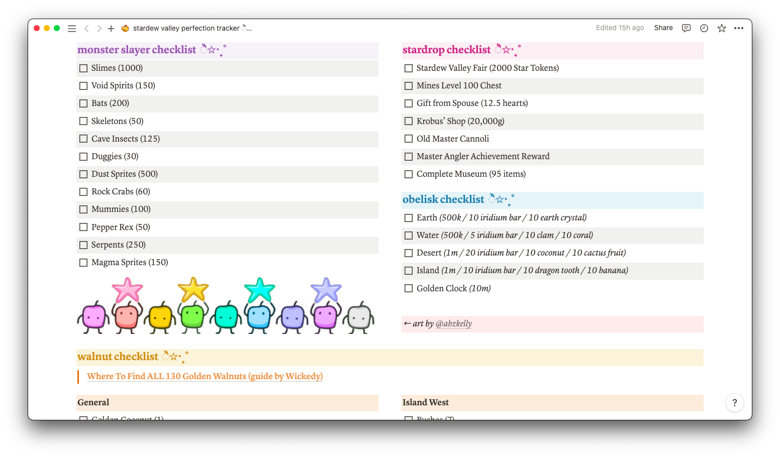Click the page emoji icon in breadcrumb
This screenshot has height=457, width=780.
125,28
